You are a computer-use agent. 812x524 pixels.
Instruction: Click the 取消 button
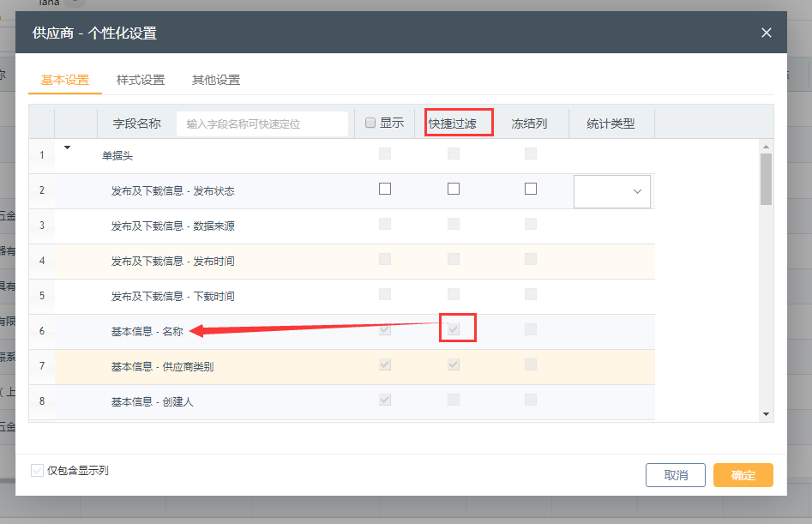tap(676, 475)
